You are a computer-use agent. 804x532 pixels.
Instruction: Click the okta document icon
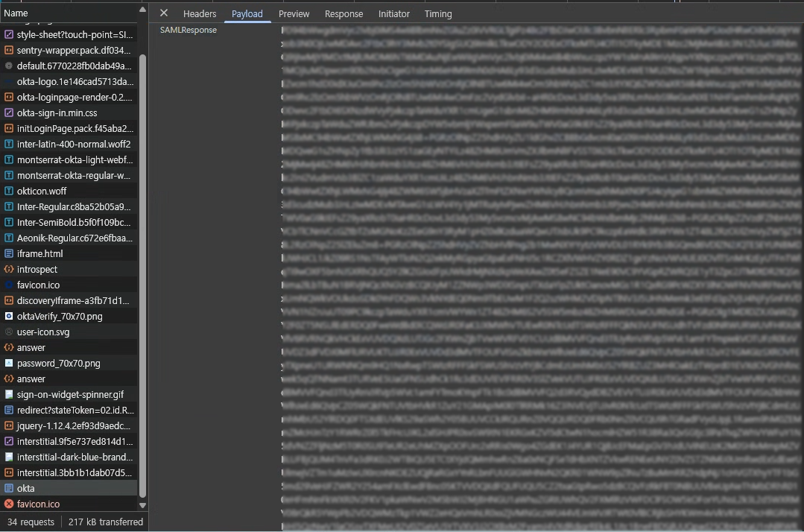(9, 488)
